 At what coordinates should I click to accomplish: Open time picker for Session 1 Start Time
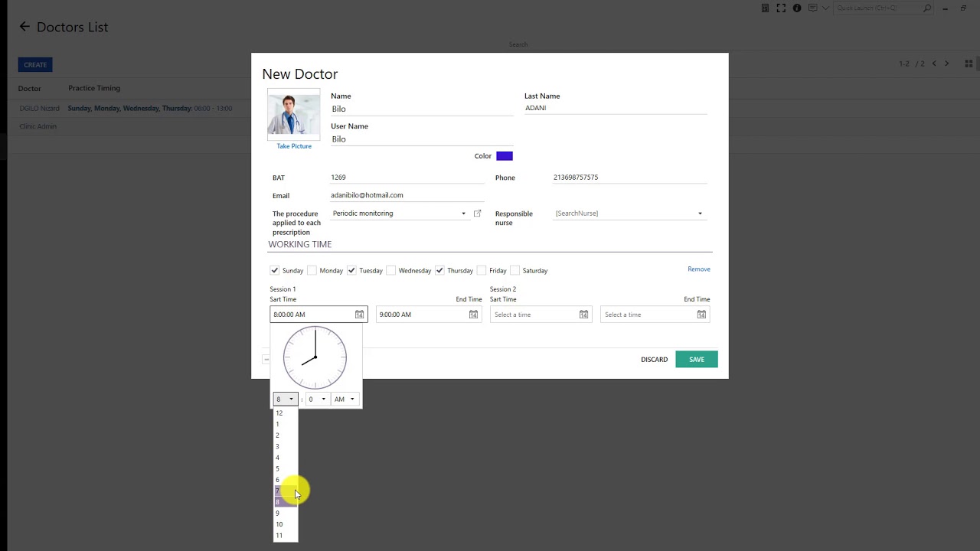tap(359, 315)
